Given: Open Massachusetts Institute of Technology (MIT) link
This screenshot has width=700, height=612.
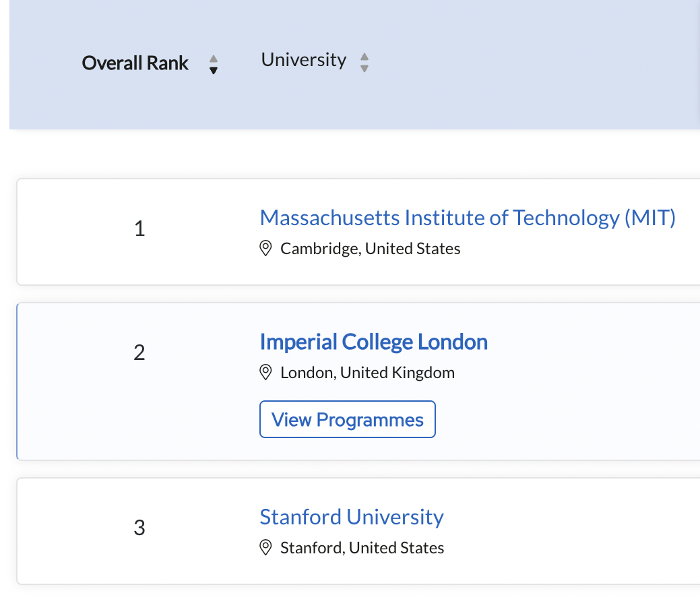Looking at the screenshot, I should point(468,218).
